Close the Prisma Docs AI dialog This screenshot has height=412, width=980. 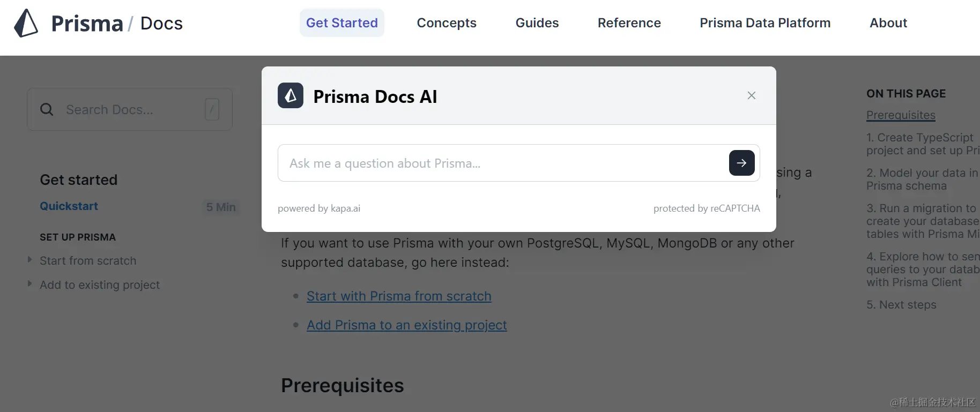751,95
